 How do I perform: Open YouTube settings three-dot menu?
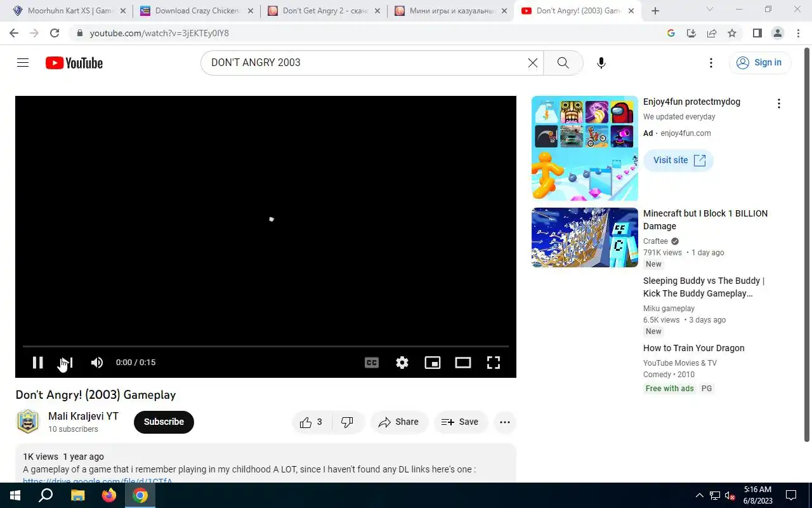[x=711, y=63]
